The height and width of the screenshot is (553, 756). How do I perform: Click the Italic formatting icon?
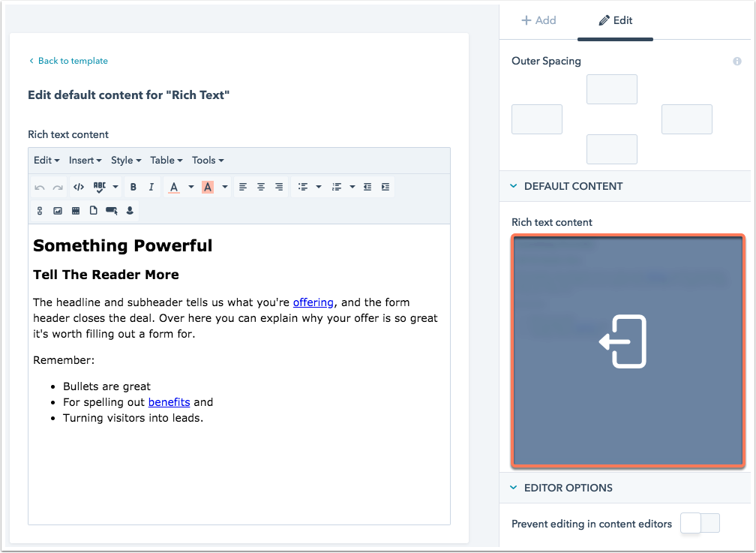click(151, 187)
